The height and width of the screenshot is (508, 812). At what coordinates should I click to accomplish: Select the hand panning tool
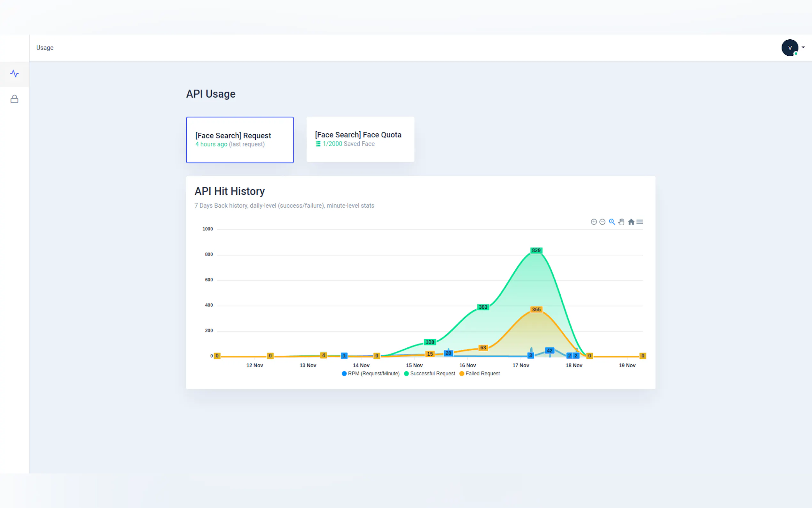[x=621, y=222]
